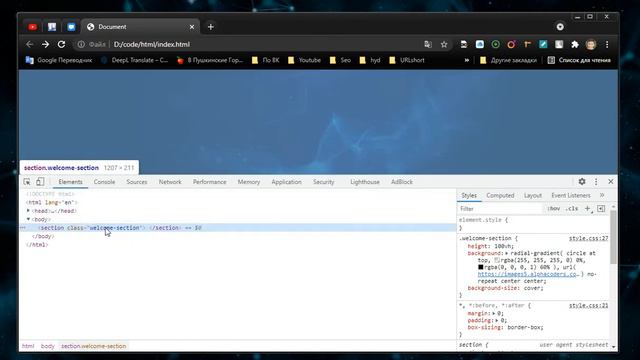Open the Extensions puzzle piece menu
Screen dimensions: 640x360
pos(575,44)
